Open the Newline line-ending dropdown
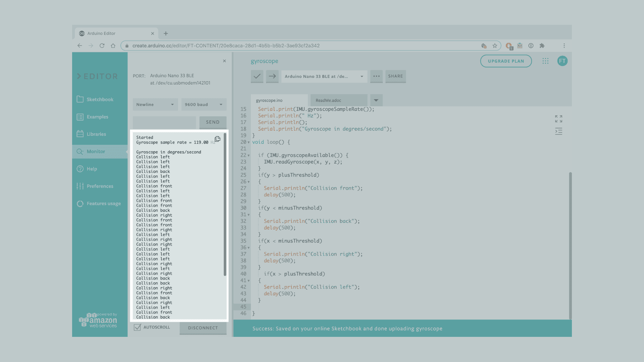The image size is (644, 362). click(x=155, y=105)
